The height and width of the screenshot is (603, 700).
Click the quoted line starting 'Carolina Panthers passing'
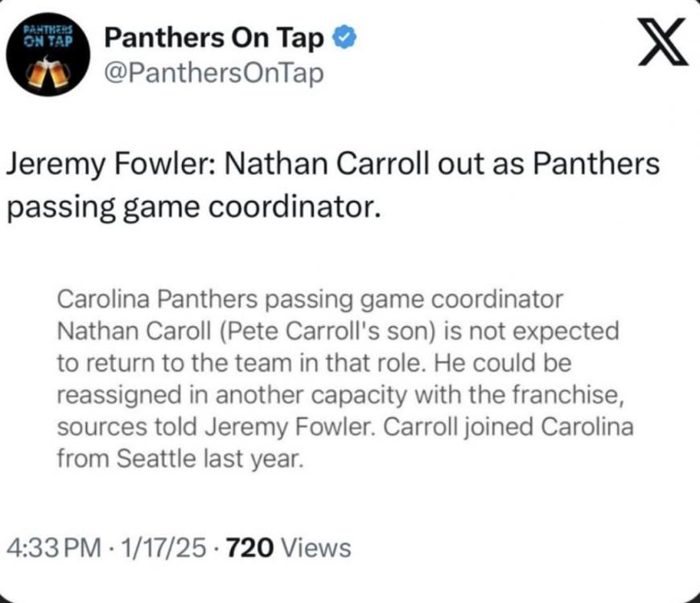[x=310, y=300]
